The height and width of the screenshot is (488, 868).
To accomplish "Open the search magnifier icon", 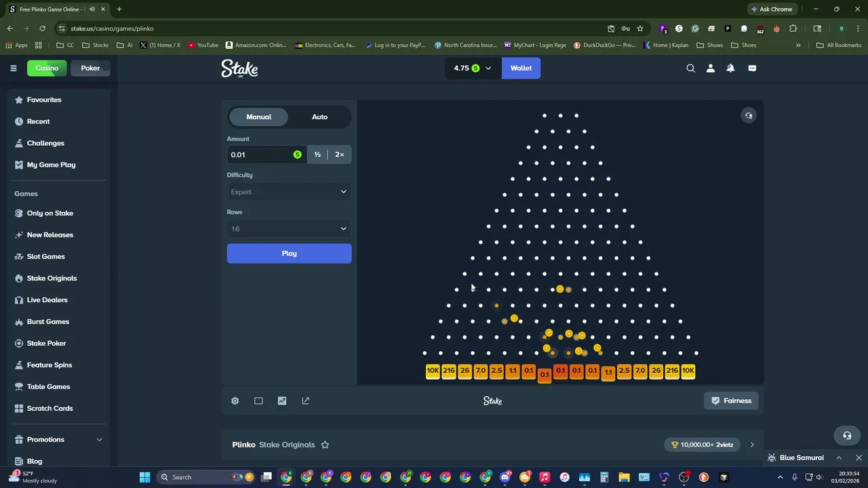I will point(690,68).
